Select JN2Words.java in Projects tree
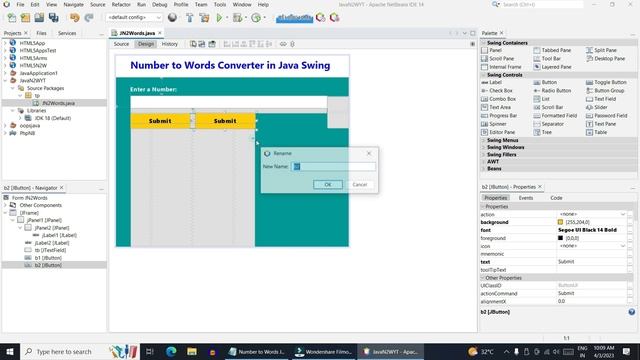Viewport: 640px width, 360px height. [58, 103]
